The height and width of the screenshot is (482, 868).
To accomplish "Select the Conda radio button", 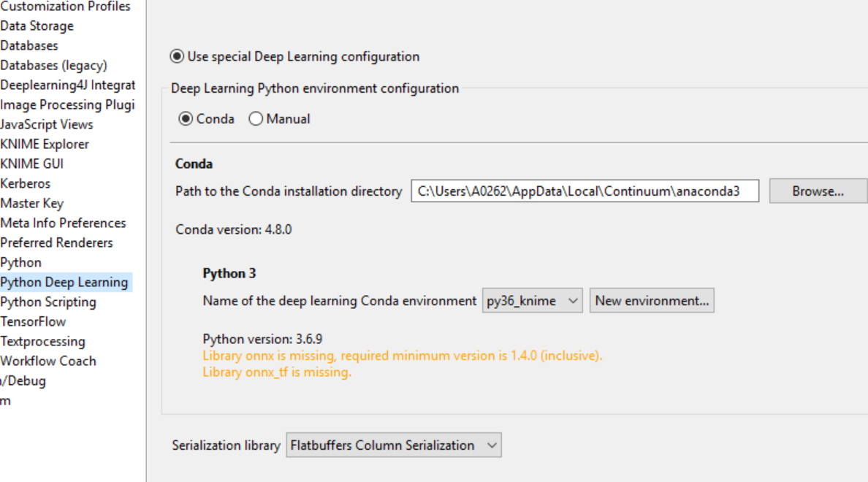I will (x=186, y=119).
